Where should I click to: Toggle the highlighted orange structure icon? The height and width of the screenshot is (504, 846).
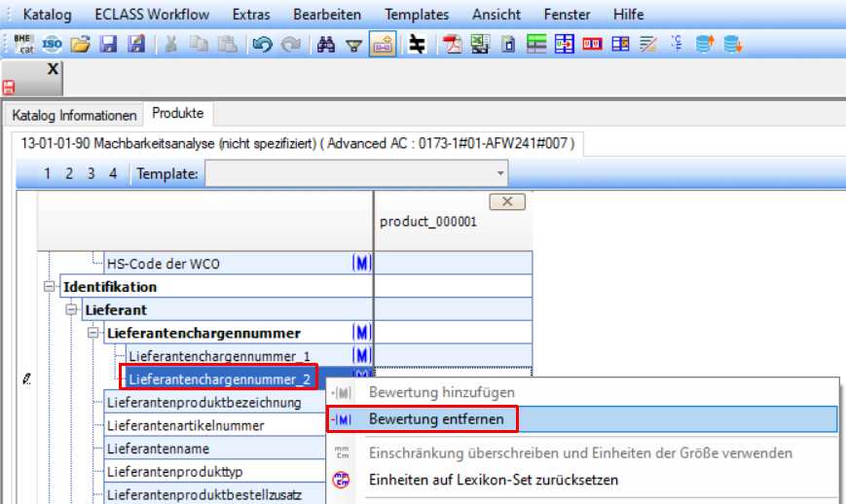pyautogui.click(x=383, y=44)
